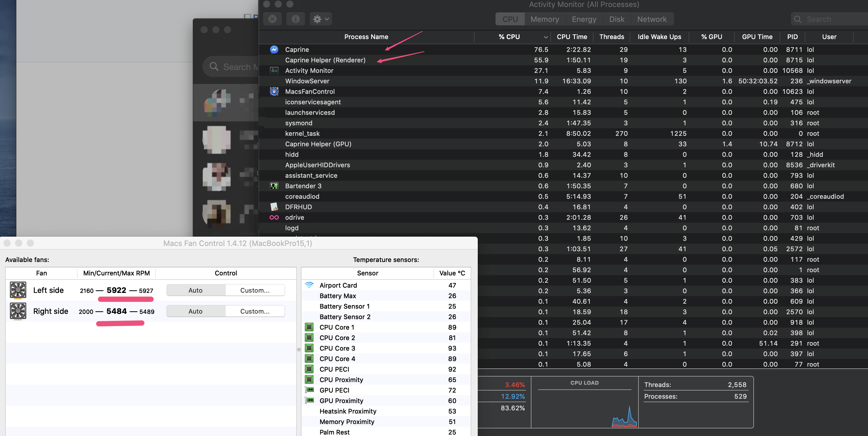Click the Bartender 3 app icon

pos(274,186)
